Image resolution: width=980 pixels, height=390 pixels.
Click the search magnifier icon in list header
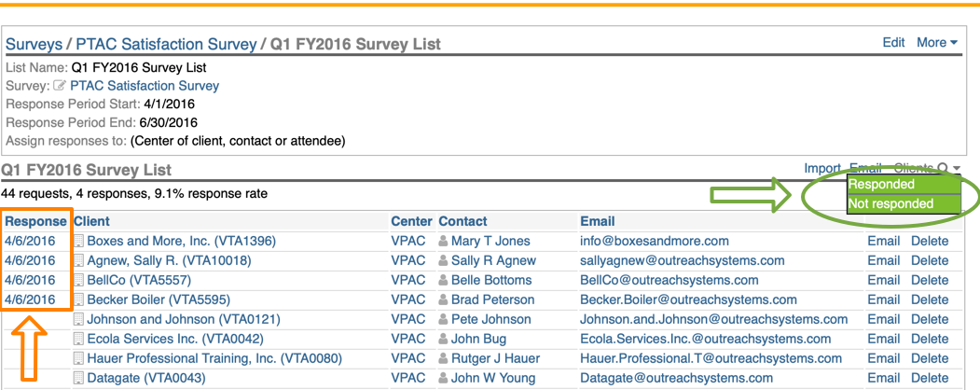[943, 169]
